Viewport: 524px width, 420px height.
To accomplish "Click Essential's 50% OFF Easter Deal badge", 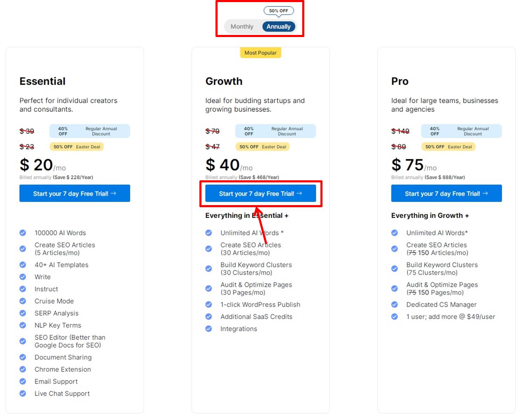I will pyautogui.click(x=77, y=147).
